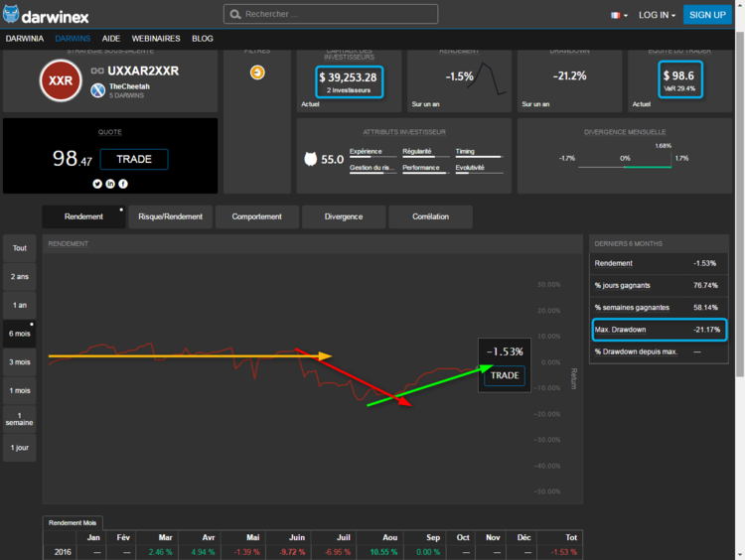Screen dimensions: 745x560
Task: Click the orange filter icon
Action: coord(257,72)
